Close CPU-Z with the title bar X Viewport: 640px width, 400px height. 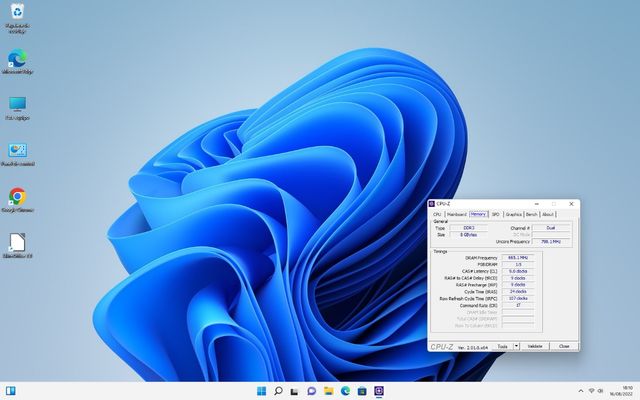click(x=571, y=204)
